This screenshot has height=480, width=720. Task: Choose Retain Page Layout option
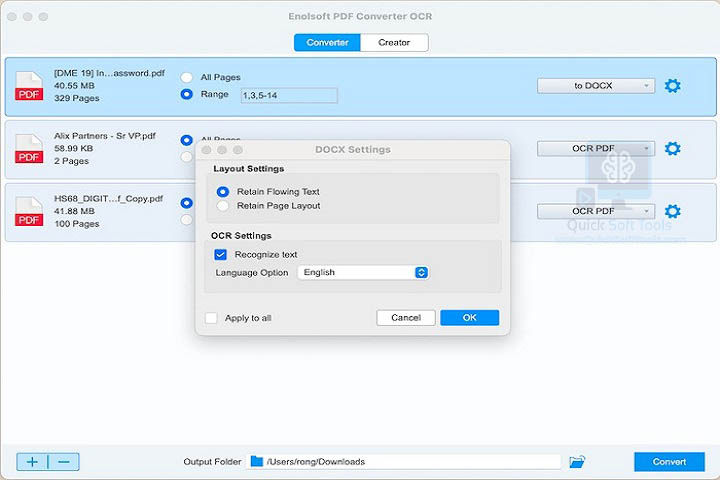pyautogui.click(x=223, y=206)
